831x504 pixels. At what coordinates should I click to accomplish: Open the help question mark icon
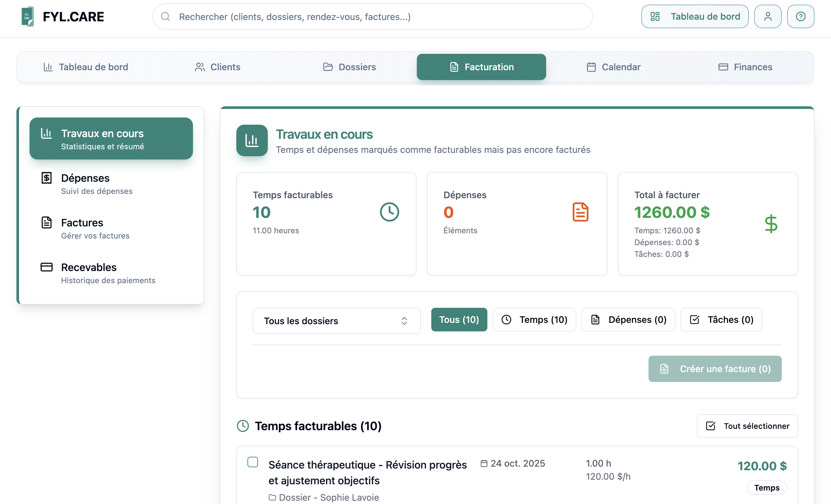pos(800,16)
